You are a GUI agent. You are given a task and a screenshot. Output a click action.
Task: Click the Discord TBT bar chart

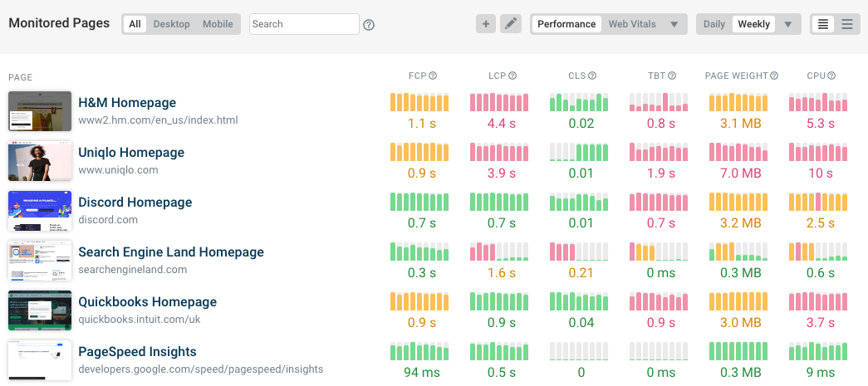pos(659,202)
